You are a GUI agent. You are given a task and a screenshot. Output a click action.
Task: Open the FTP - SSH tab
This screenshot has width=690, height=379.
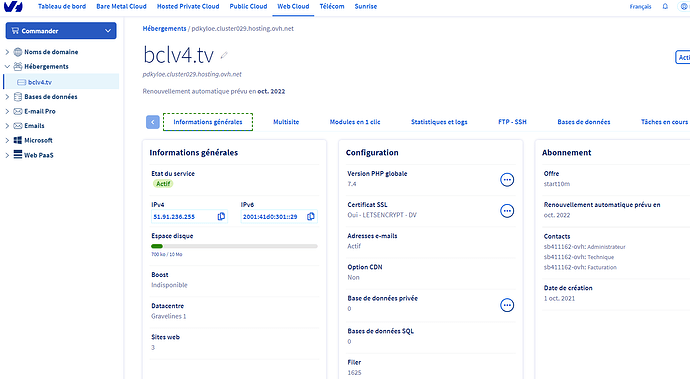512,122
